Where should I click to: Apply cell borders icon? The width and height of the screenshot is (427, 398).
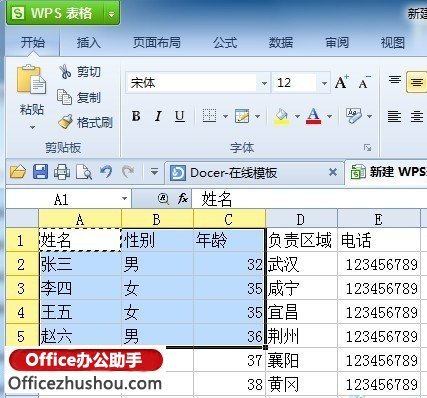[x=209, y=116]
